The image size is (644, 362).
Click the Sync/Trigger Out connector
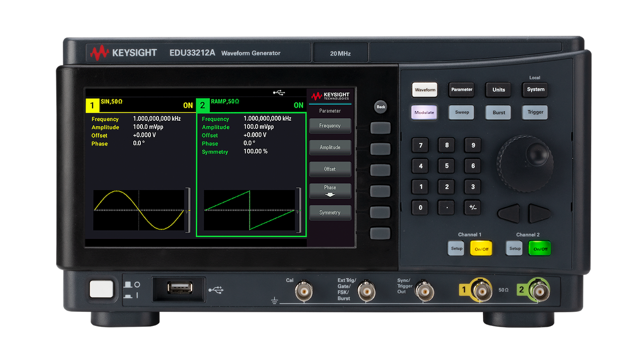click(425, 291)
